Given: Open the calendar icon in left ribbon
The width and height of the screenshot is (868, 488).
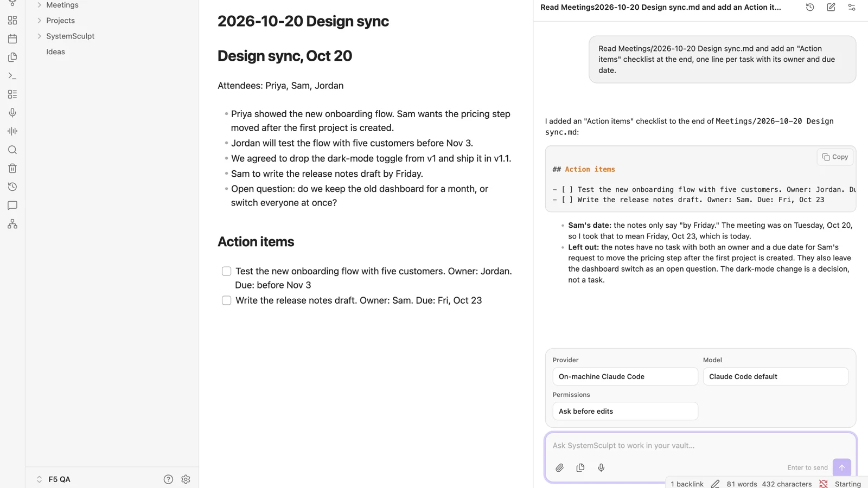Looking at the screenshot, I should pyautogui.click(x=12, y=39).
